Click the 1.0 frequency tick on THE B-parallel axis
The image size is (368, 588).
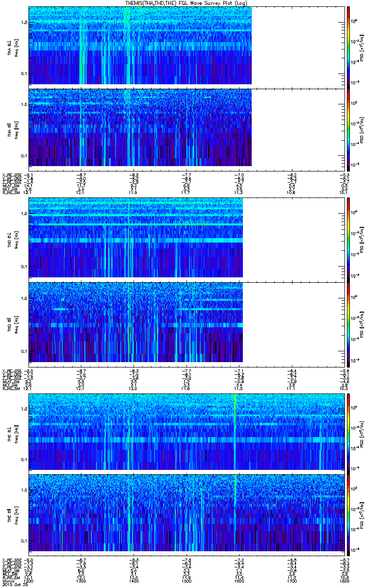tap(24, 490)
